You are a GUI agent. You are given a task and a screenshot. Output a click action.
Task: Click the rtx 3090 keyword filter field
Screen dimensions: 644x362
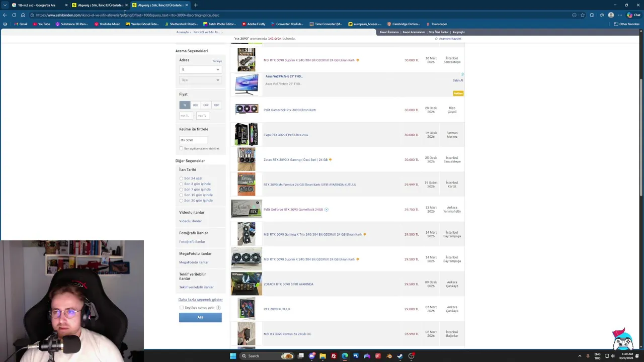pos(193,140)
